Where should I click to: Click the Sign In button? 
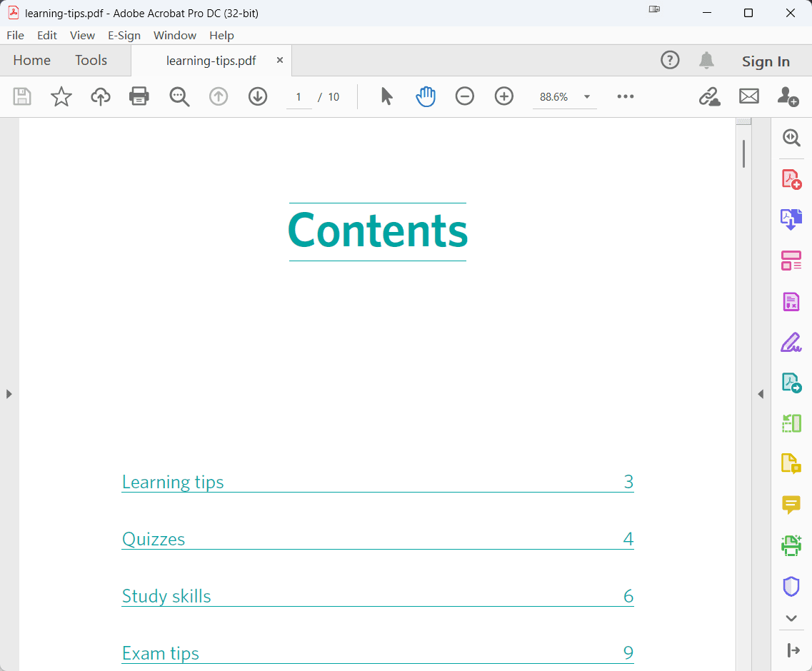[766, 61]
